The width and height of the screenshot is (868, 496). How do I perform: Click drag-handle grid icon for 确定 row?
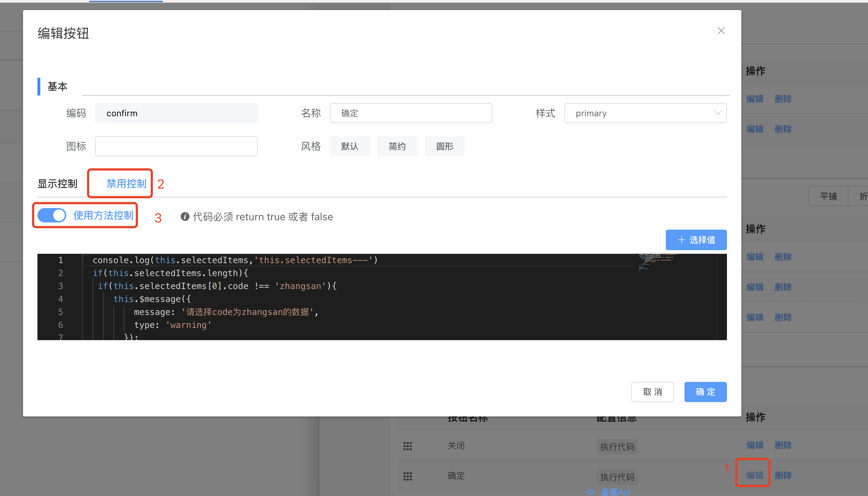[x=407, y=476]
